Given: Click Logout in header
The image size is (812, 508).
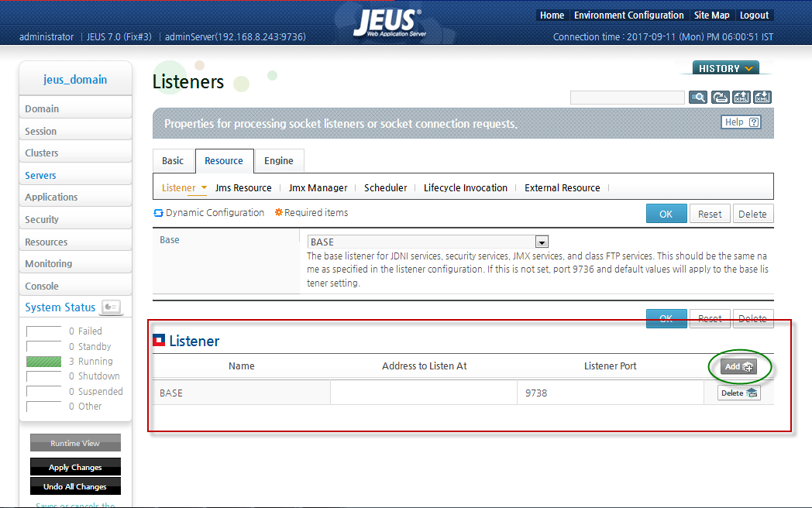Looking at the screenshot, I should point(754,15).
